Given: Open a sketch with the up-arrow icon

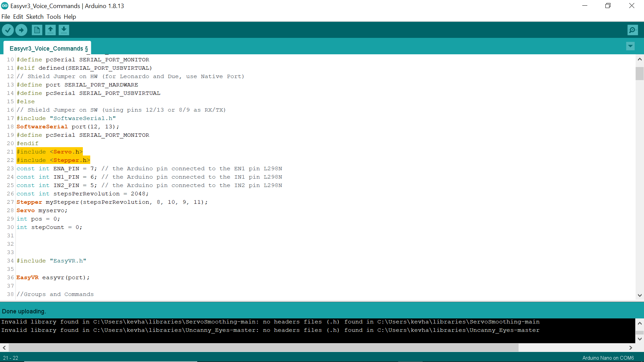Looking at the screenshot, I should click(50, 30).
